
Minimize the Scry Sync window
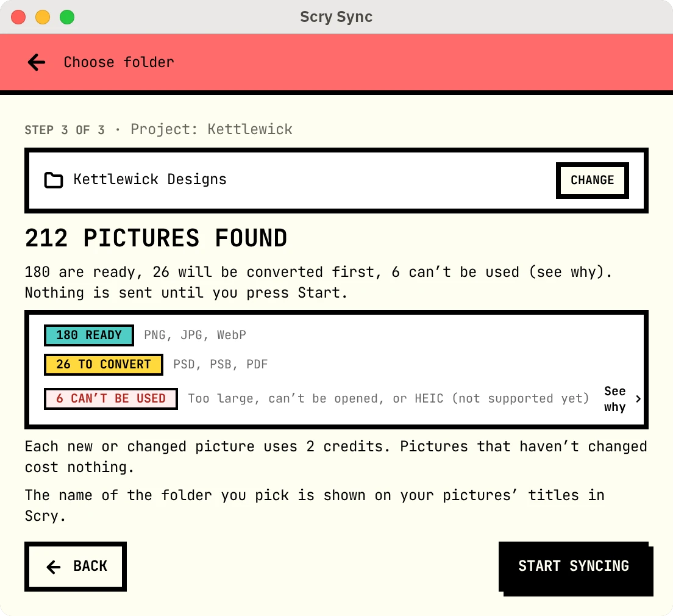43,17
